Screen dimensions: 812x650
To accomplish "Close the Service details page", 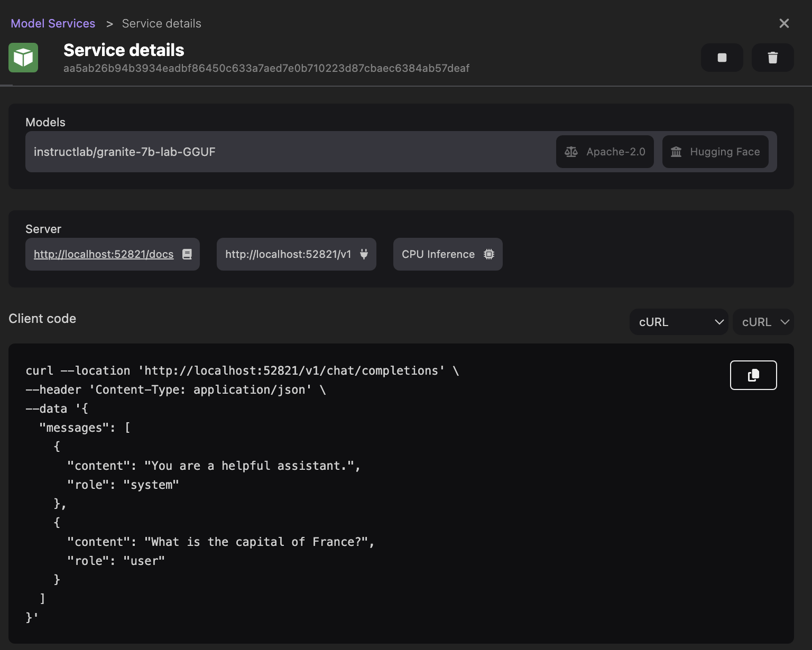I will pyautogui.click(x=784, y=23).
